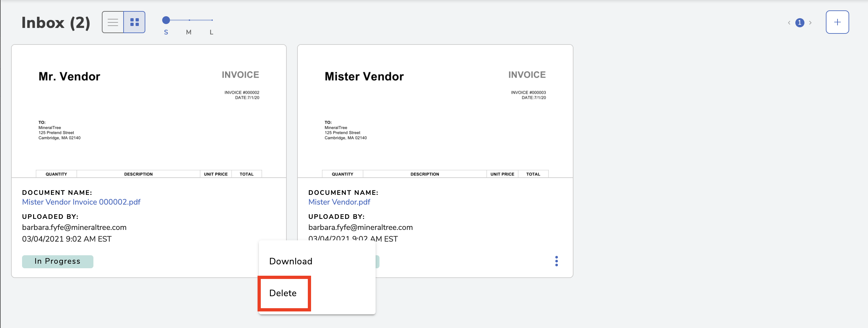
Task: Click barbara.fyfe email on Mister Vendor.pdf card
Action: 361,227
